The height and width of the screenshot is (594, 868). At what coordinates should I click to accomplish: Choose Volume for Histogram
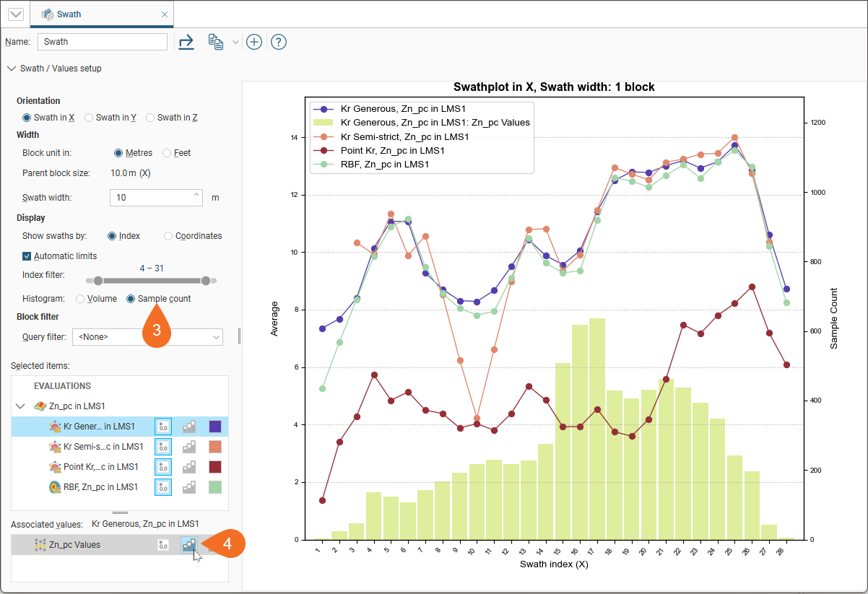tap(80, 299)
